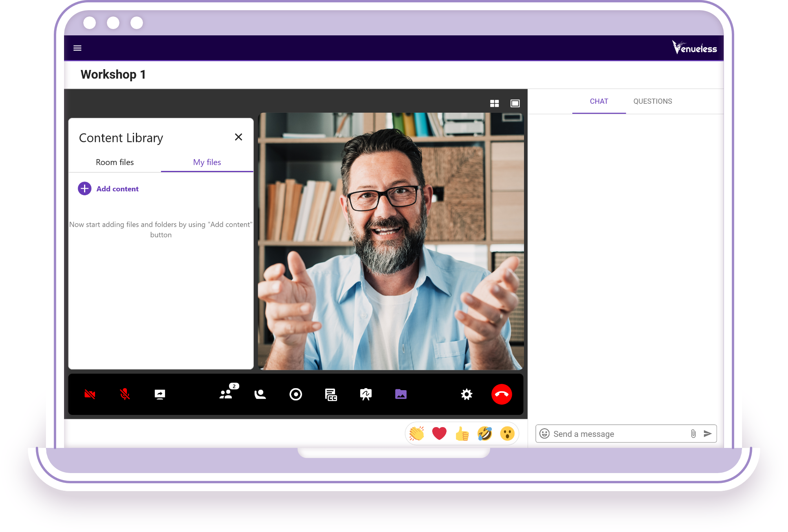Open the emoji picker in chat
The height and width of the screenshot is (532, 788).
[x=544, y=433]
